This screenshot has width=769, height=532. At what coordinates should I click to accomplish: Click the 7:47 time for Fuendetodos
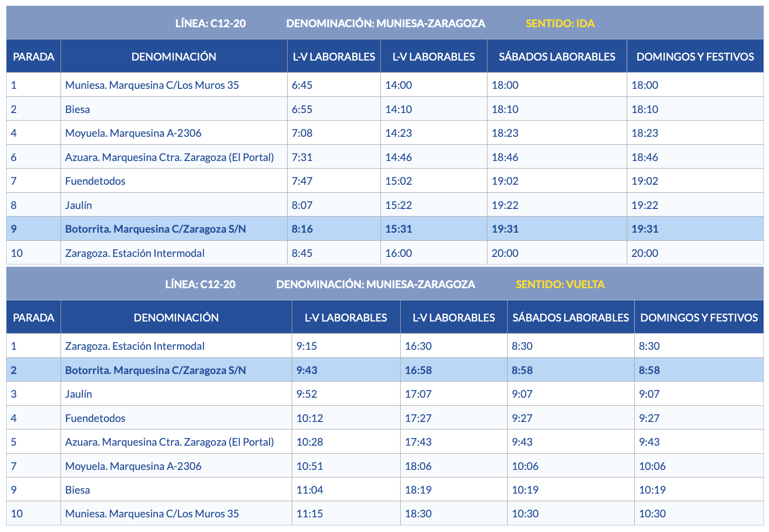point(302,181)
